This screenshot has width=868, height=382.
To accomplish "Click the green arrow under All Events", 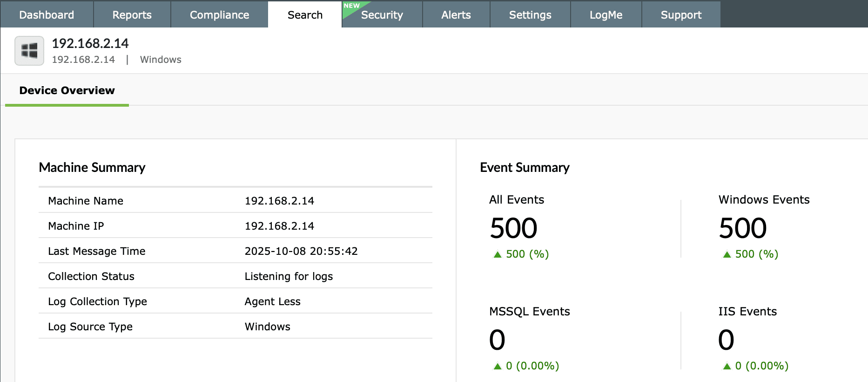I will pyautogui.click(x=498, y=254).
